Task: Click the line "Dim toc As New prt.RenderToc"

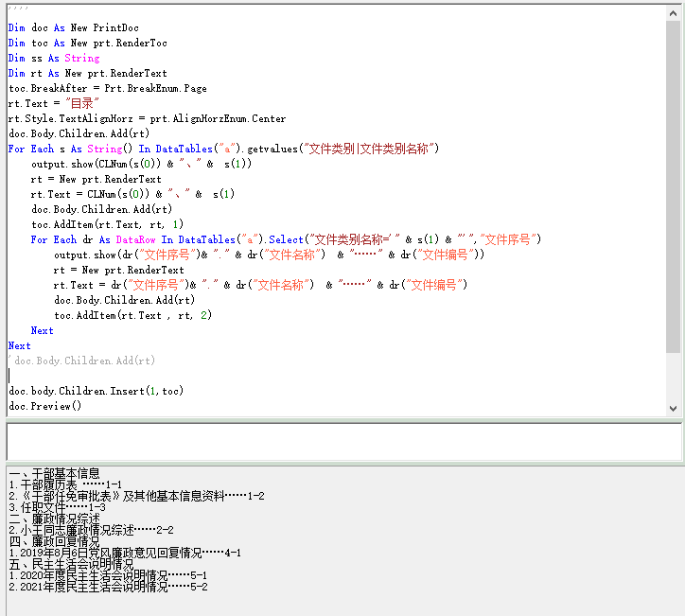Action: (x=87, y=43)
